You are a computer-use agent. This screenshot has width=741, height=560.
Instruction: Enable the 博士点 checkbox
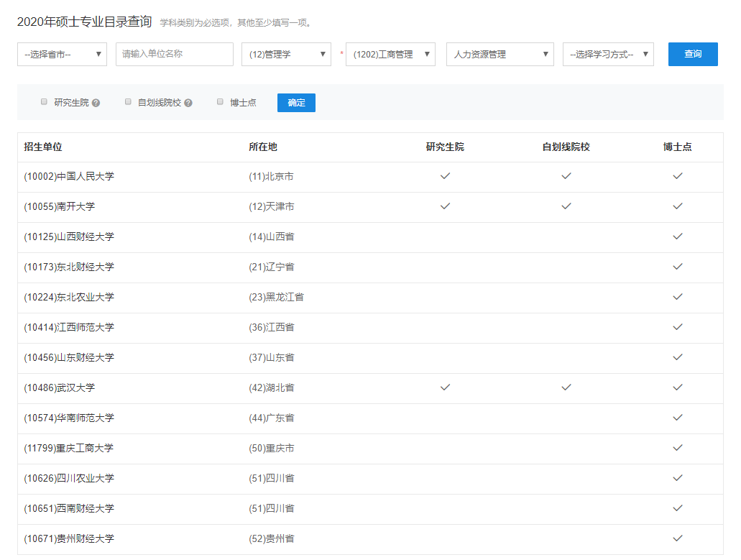220,102
